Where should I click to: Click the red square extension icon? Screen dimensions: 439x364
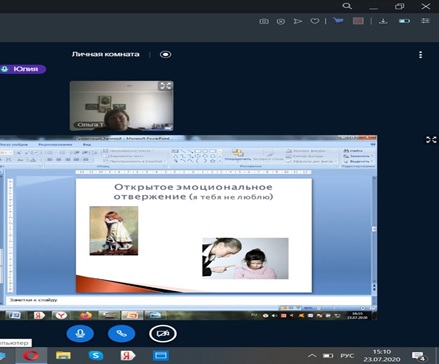point(358,21)
